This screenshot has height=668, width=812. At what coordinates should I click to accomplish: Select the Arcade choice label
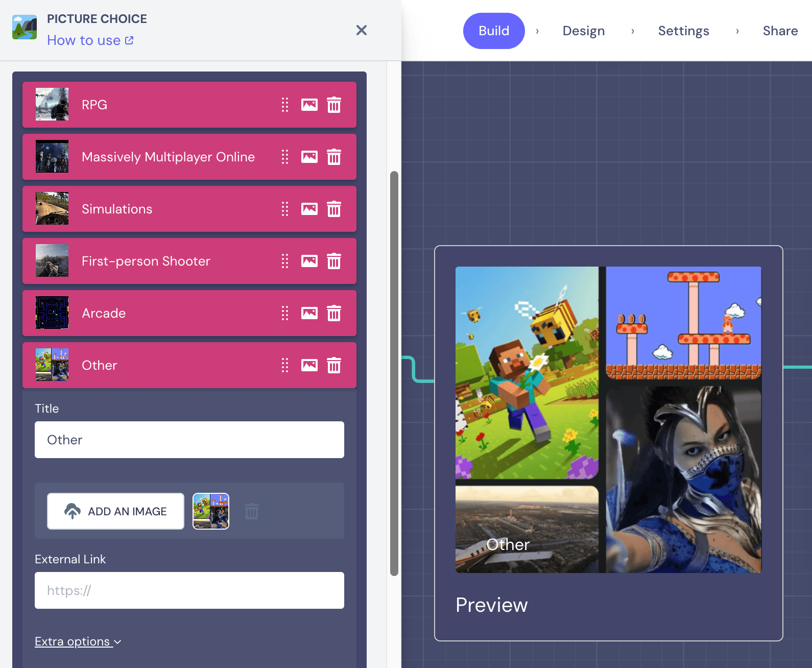(x=104, y=313)
